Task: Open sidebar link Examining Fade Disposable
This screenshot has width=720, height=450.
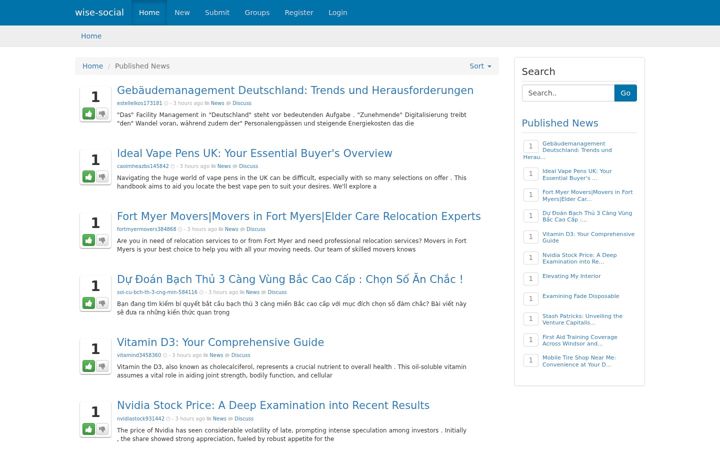Action: point(580,296)
